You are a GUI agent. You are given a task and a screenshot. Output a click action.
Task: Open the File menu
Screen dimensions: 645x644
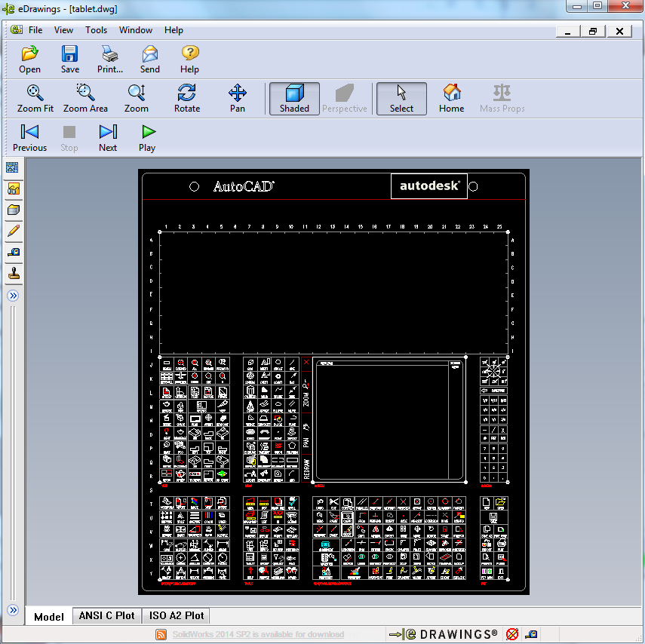[35, 30]
